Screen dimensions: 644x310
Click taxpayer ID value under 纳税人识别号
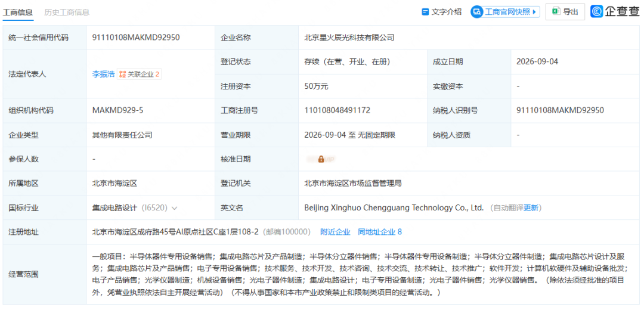560,110
